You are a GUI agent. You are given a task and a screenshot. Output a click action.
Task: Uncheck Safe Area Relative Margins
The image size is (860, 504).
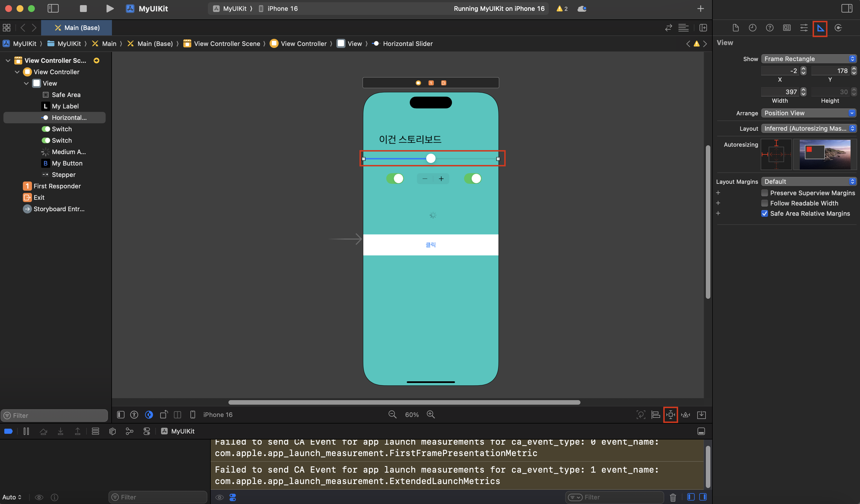(x=764, y=213)
